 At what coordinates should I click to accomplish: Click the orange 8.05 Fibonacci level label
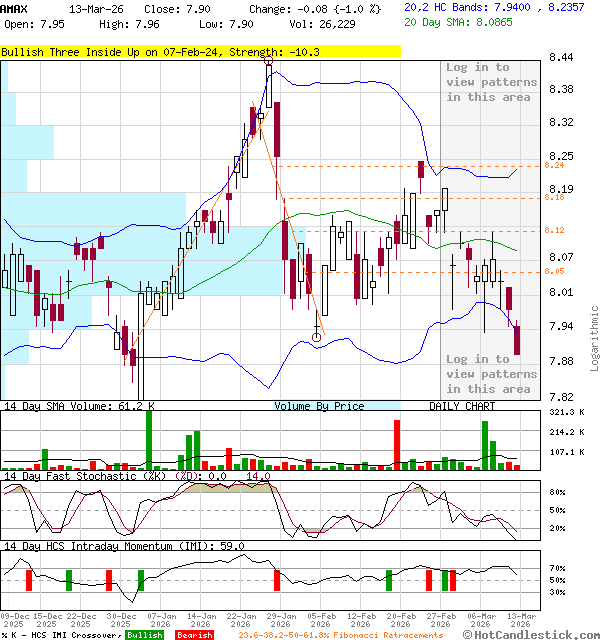[555, 271]
